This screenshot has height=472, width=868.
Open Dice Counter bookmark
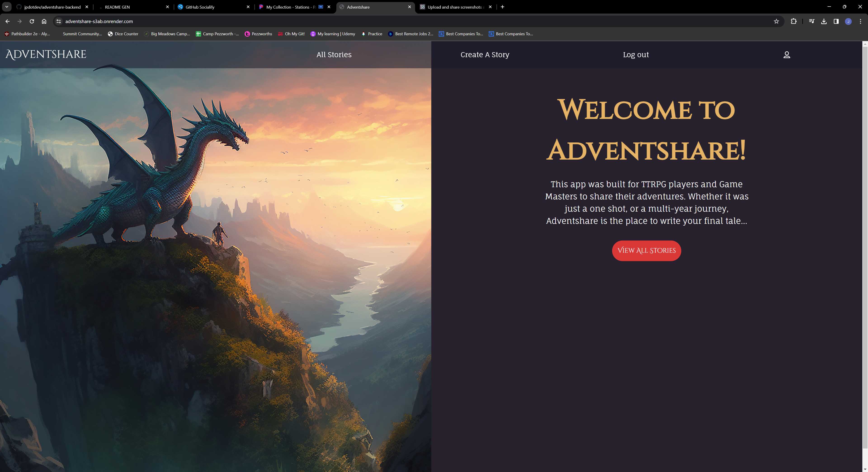[123, 34]
